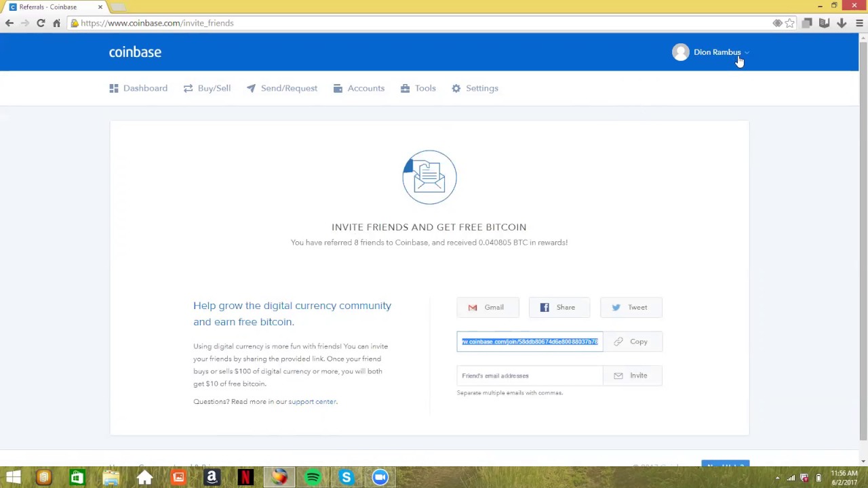Click the battery tray icon

coord(818,478)
